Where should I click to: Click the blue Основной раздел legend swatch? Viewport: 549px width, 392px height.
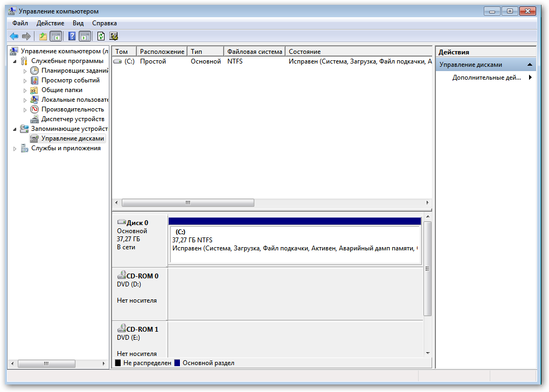point(177,363)
